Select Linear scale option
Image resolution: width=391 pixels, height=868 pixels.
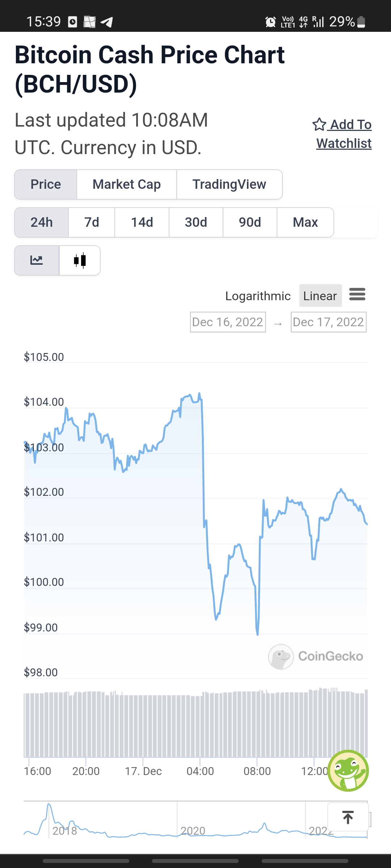(x=320, y=296)
